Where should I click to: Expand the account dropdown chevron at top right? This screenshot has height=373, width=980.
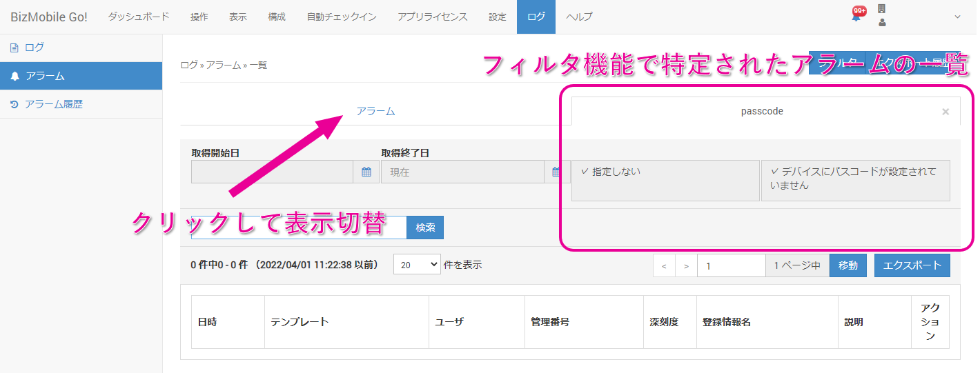957,17
